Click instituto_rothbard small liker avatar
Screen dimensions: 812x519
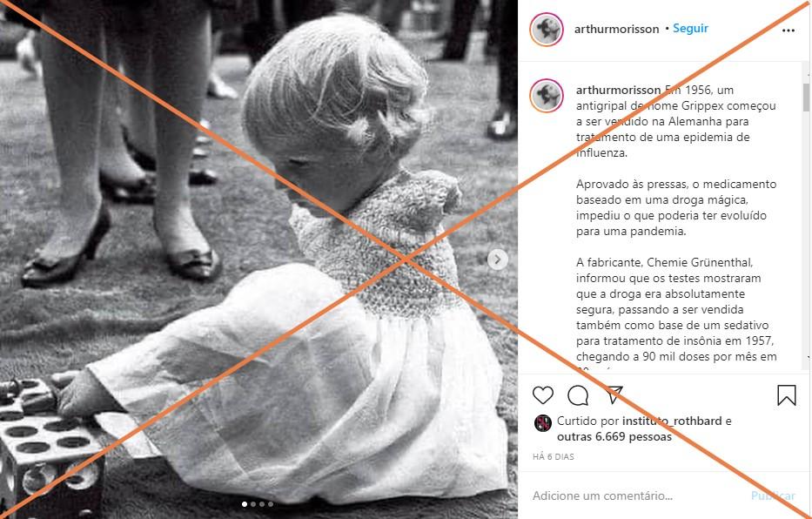point(542,423)
